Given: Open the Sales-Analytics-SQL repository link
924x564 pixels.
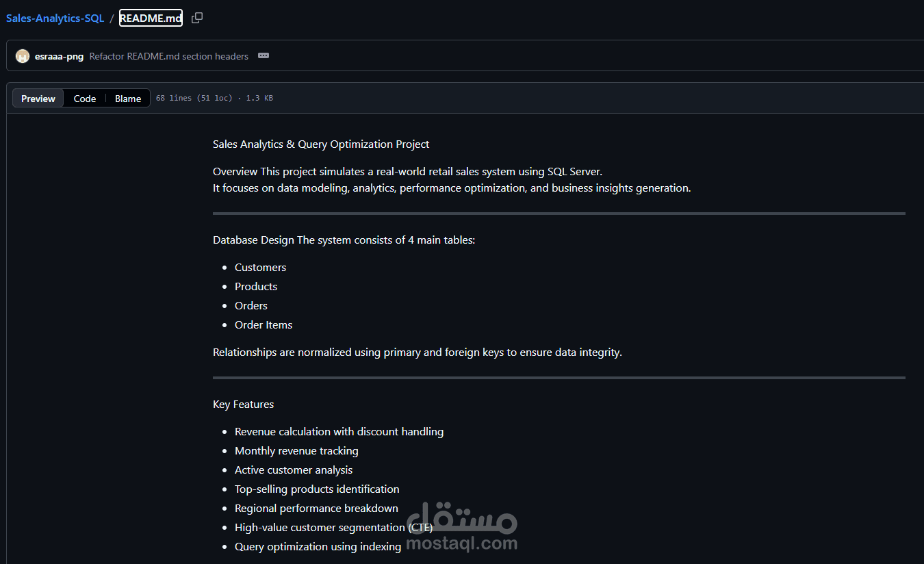Looking at the screenshot, I should click(x=55, y=18).
